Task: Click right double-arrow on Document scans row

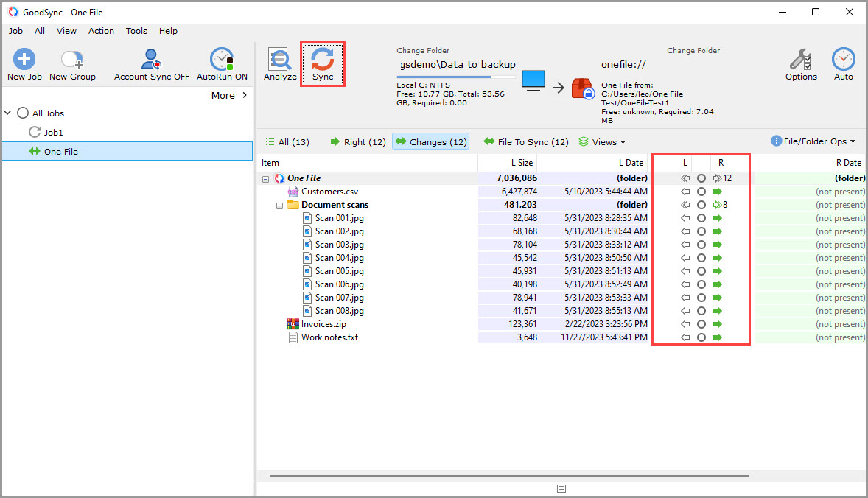Action: [718, 205]
